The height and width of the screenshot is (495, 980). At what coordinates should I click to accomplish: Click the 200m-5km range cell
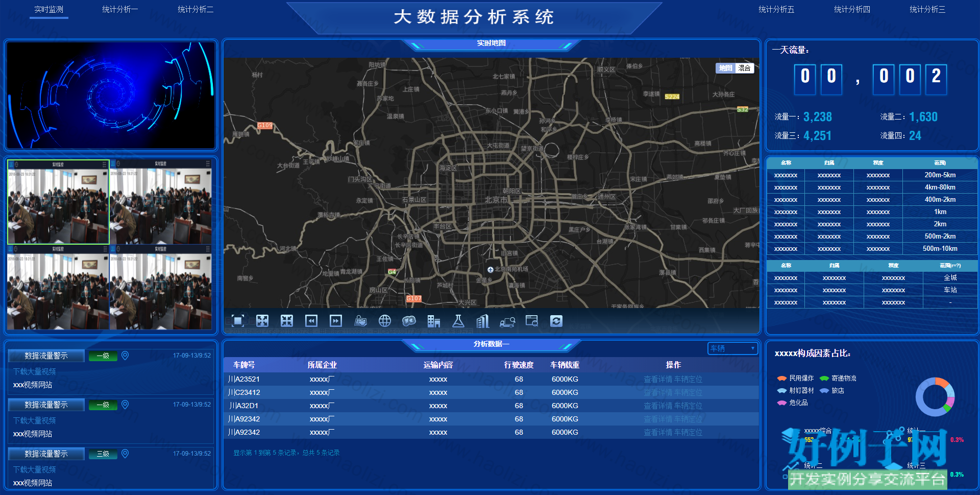[940, 175]
